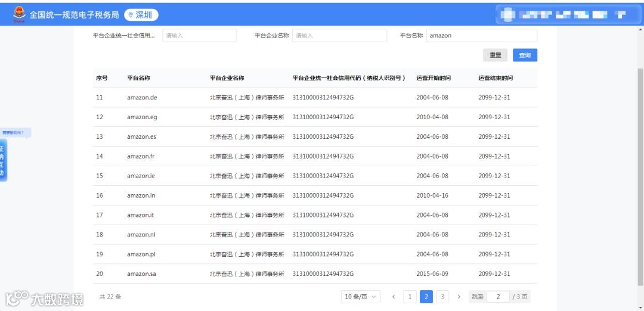Screen dimensions: 644x311
Task: Click the 平台企业名称 column header
Action: click(227, 78)
